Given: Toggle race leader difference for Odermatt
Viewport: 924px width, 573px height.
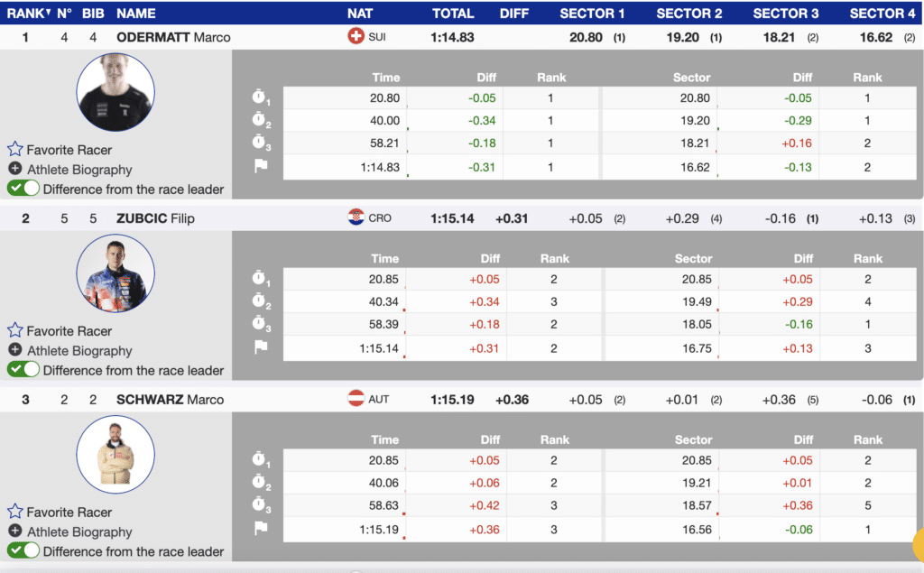Looking at the screenshot, I should click(x=23, y=189).
